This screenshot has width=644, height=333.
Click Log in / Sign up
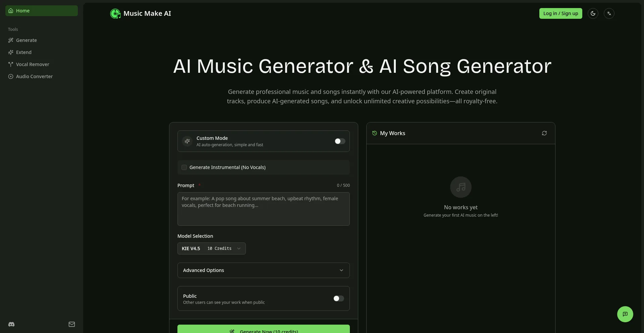coord(560,13)
